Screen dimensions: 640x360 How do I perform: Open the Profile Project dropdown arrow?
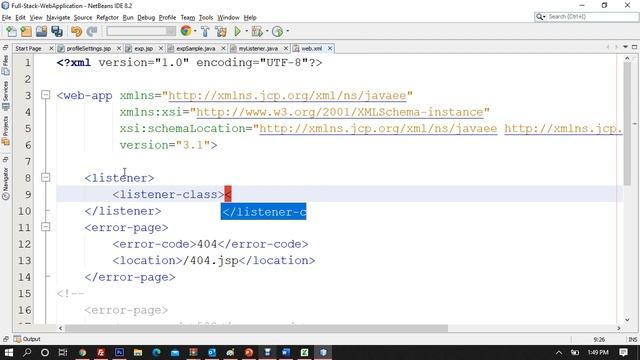[287, 31]
